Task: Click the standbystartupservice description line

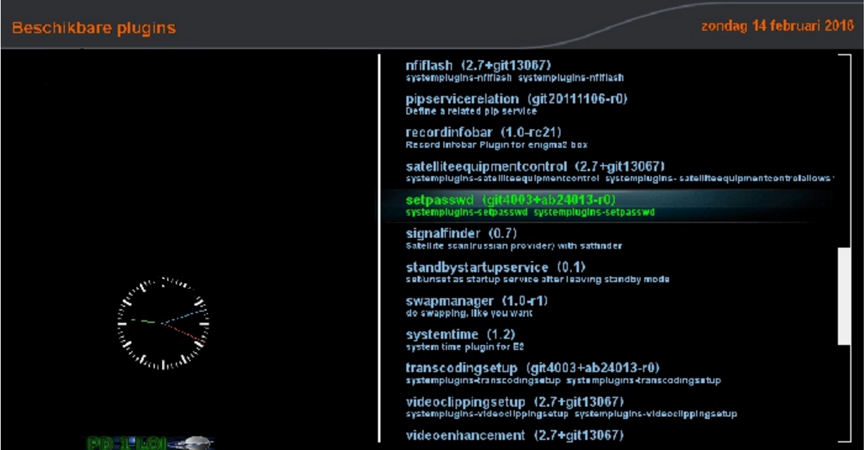Action: click(x=538, y=280)
